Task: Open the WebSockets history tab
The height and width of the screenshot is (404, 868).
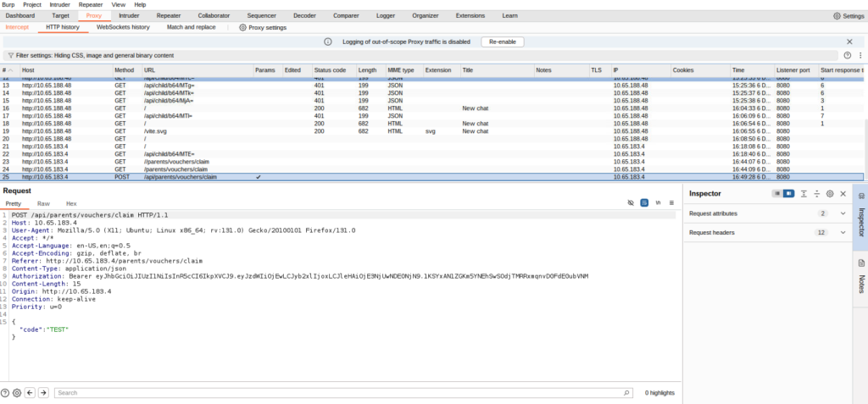Action: (123, 27)
